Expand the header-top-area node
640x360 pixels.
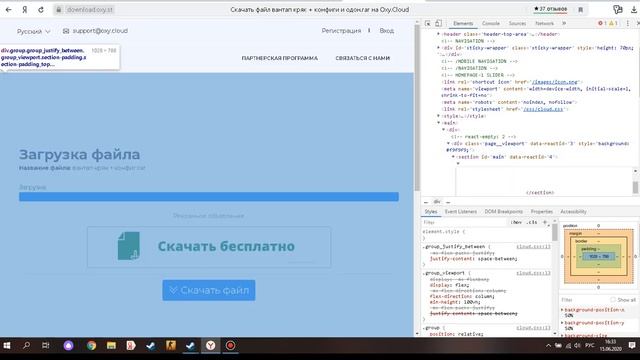[x=438, y=34]
